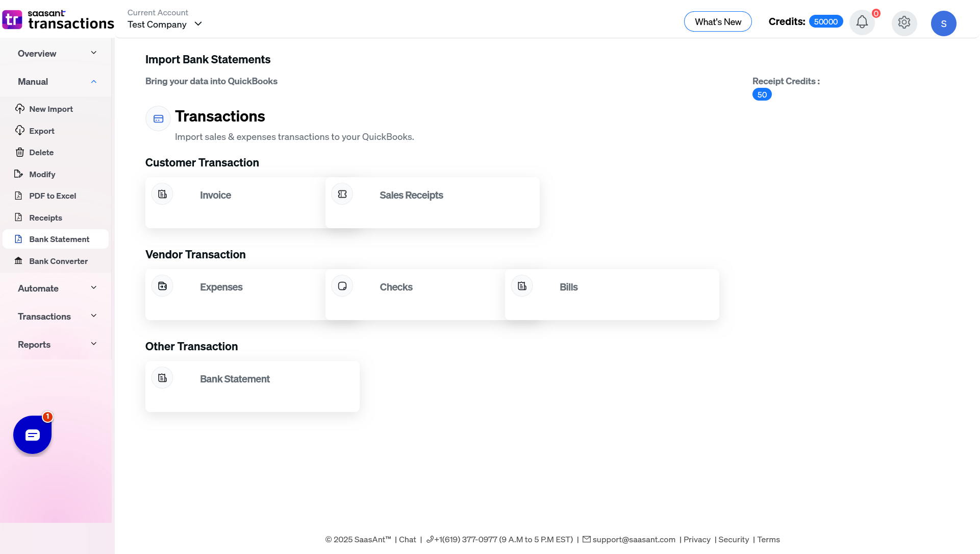The image size is (980, 554).
Task: Click the Checks card icon
Action: (x=342, y=286)
